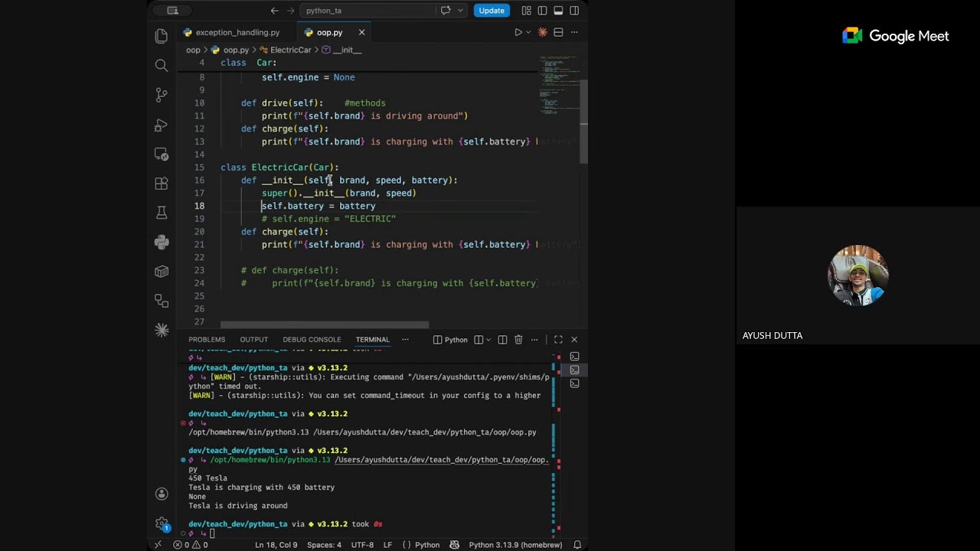The height and width of the screenshot is (551, 980).
Task: Click AYUSH DUTTA's video thumbnail in Google Meet
Action: [x=857, y=275]
